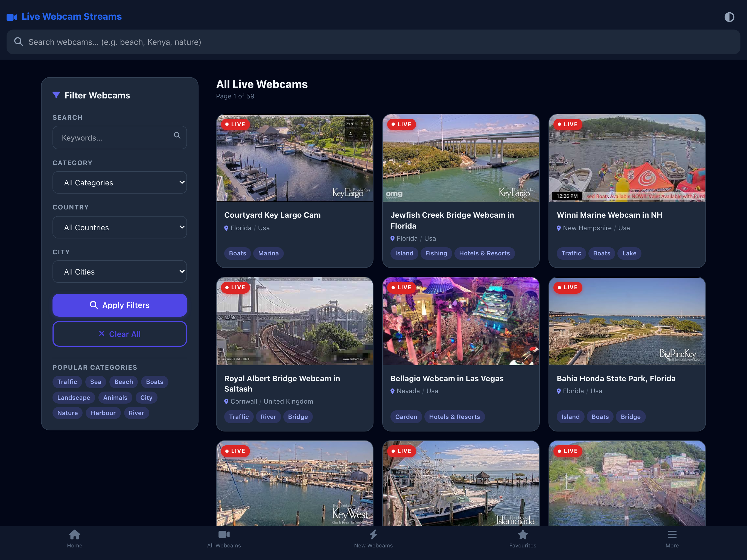Open Favourites tab with star icon

coord(523,539)
